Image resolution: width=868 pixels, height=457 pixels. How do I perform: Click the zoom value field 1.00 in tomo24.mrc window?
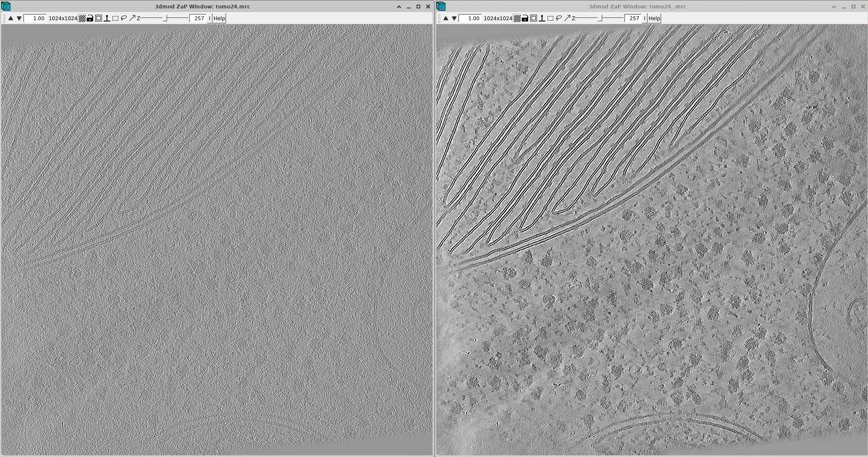click(35, 18)
